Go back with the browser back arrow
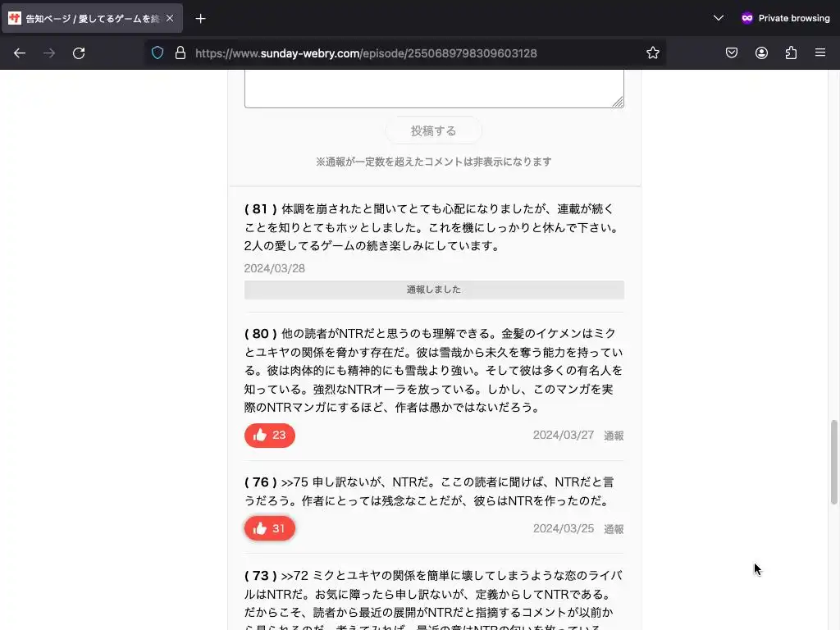 [20, 53]
